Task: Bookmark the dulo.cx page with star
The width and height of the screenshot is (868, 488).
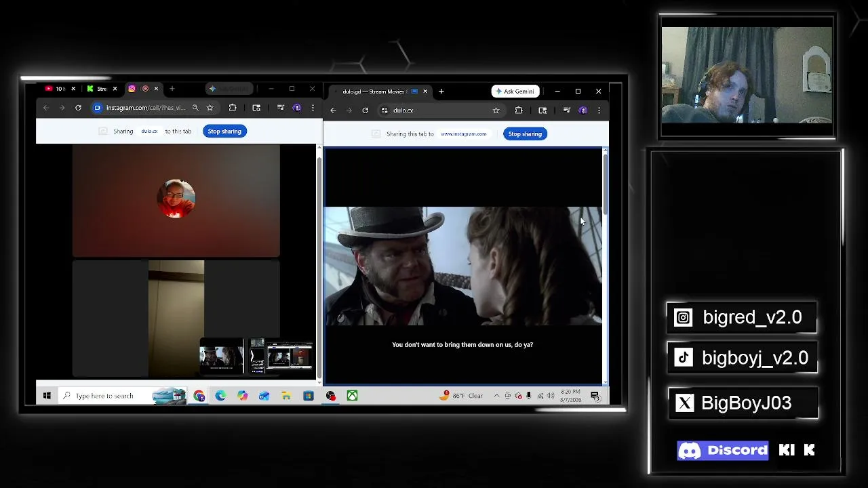Action: [x=496, y=110]
